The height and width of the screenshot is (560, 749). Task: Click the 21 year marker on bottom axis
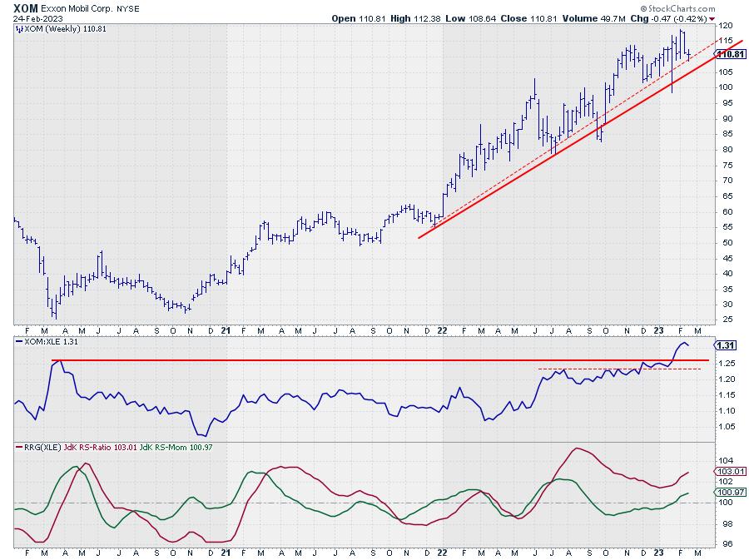226,553
